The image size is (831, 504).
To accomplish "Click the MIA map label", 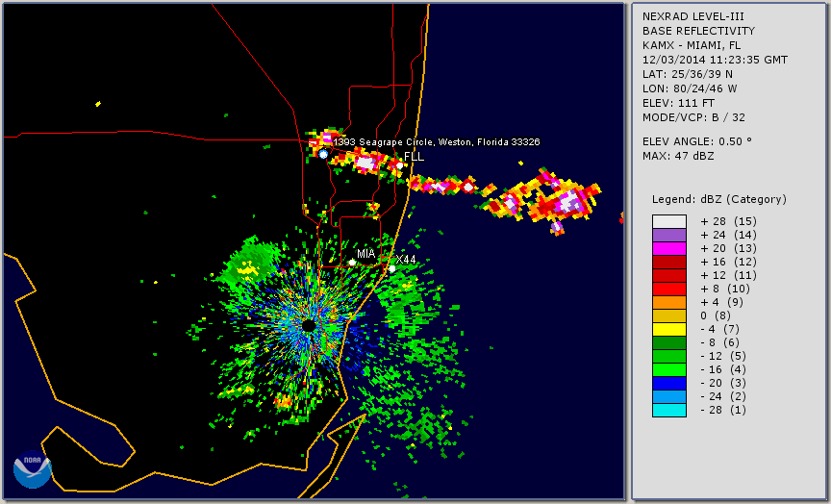I will click(365, 254).
